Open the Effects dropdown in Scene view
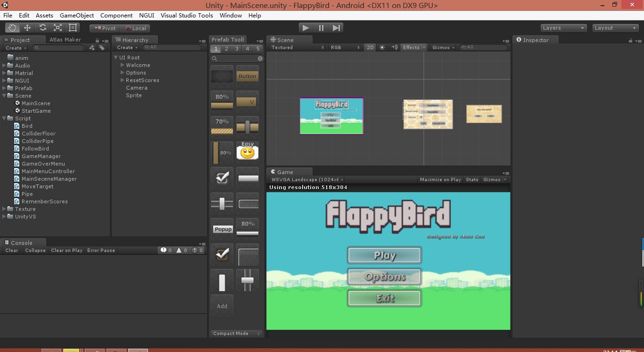This screenshot has height=352, width=644. 413,47
